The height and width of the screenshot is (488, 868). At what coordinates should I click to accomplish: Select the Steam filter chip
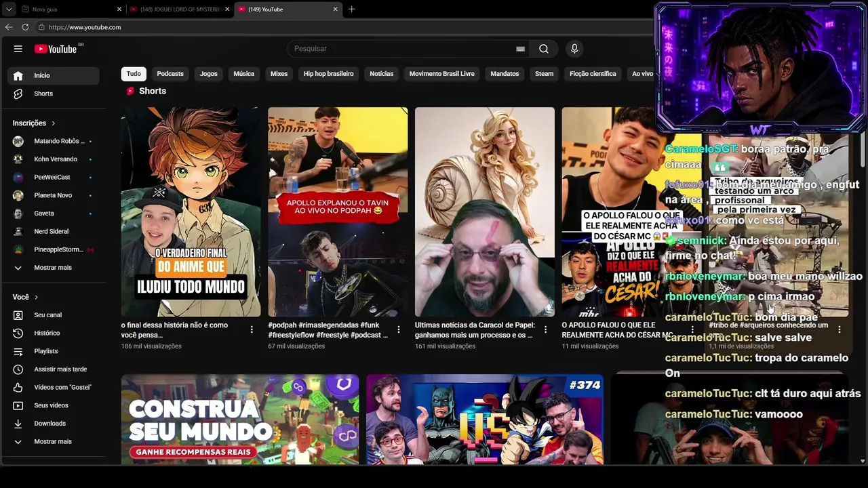(x=545, y=74)
